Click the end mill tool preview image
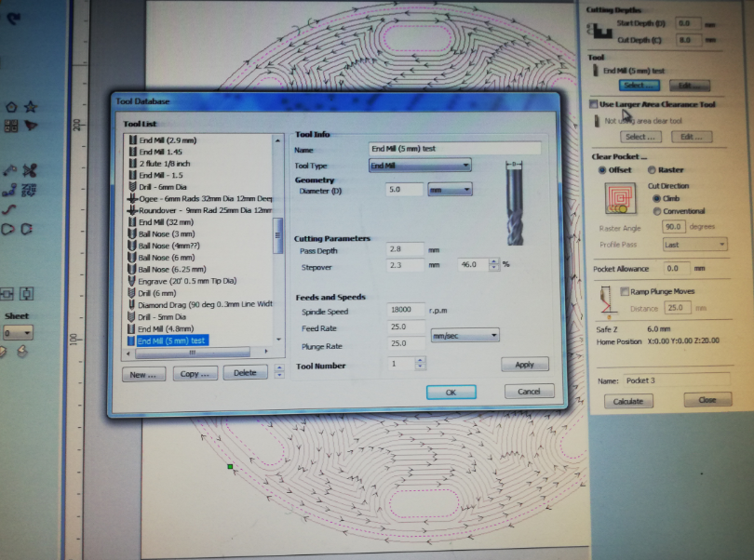The width and height of the screenshot is (754, 560). 515,204
